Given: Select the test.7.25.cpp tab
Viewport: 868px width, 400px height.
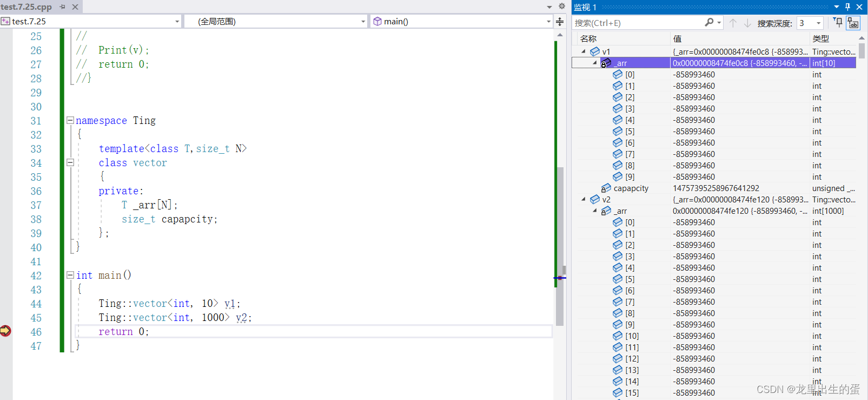Looking at the screenshot, I should click(26, 7).
